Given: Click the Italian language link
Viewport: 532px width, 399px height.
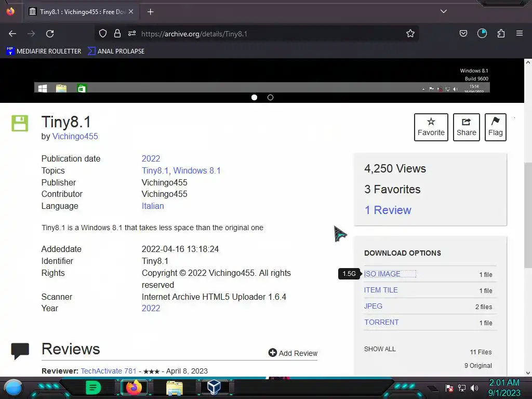Looking at the screenshot, I should pos(153,206).
